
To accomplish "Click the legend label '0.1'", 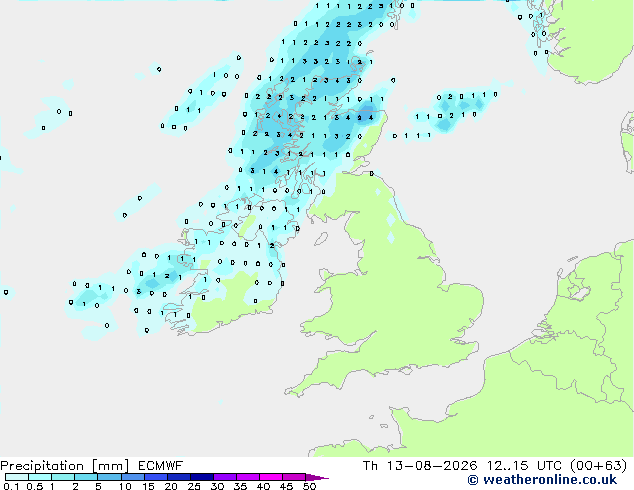I will (x=11, y=486).
